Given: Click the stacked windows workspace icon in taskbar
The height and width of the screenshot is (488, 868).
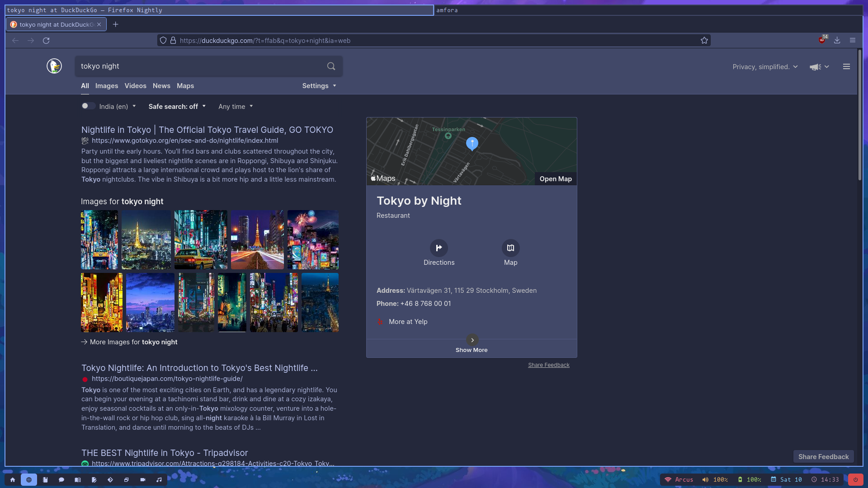Looking at the screenshot, I should tap(127, 480).
